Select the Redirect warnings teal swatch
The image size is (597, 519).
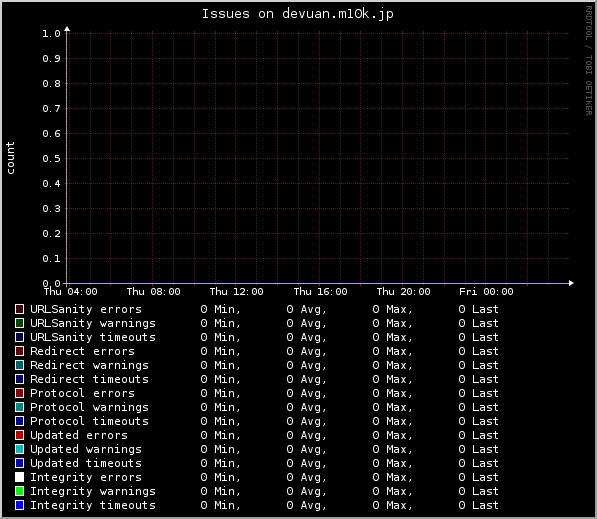[19, 365]
